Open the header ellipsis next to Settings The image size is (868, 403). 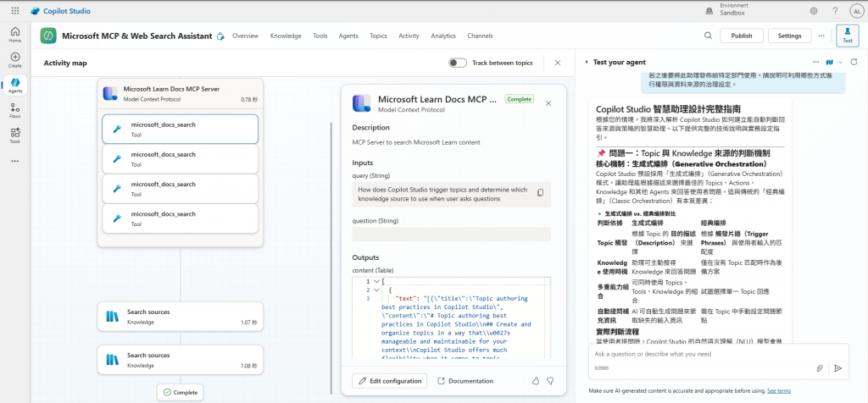(x=821, y=36)
